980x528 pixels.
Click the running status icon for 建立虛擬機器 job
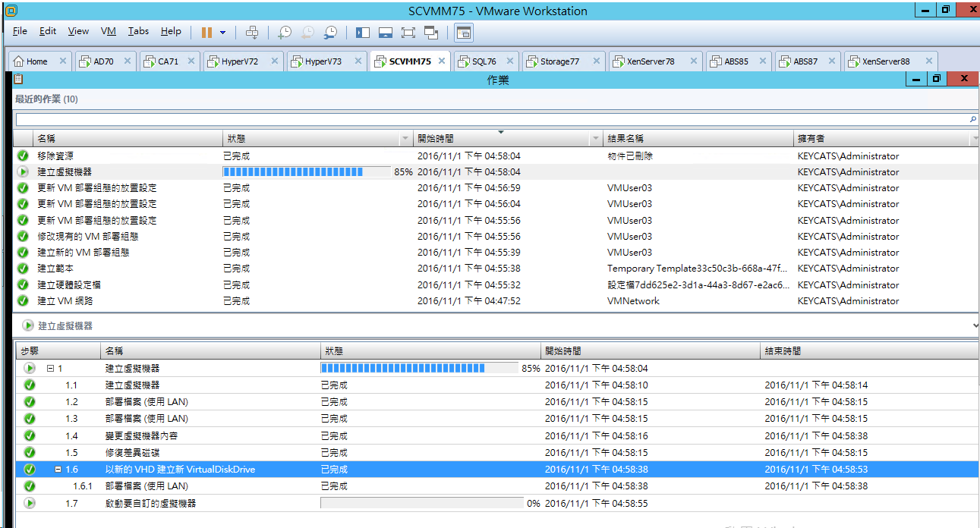coord(23,171)
